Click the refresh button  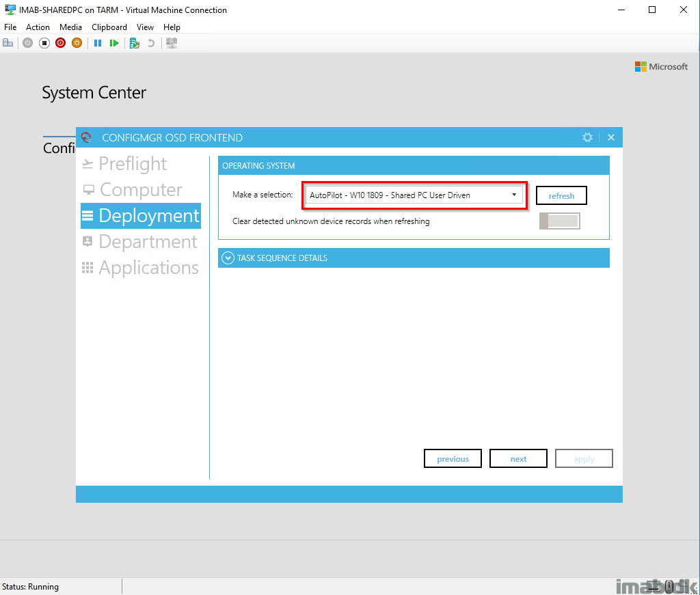tap(561, 195)
